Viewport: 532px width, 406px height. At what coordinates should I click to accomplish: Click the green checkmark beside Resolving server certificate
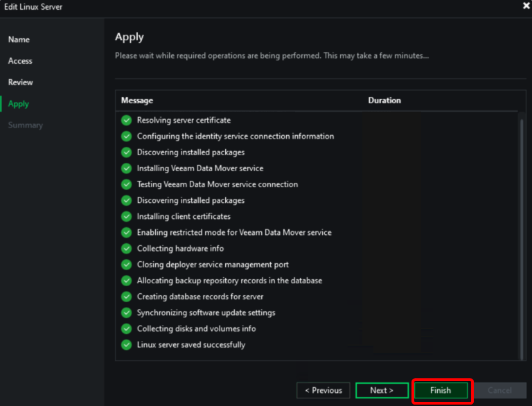[x=126, y=121]
